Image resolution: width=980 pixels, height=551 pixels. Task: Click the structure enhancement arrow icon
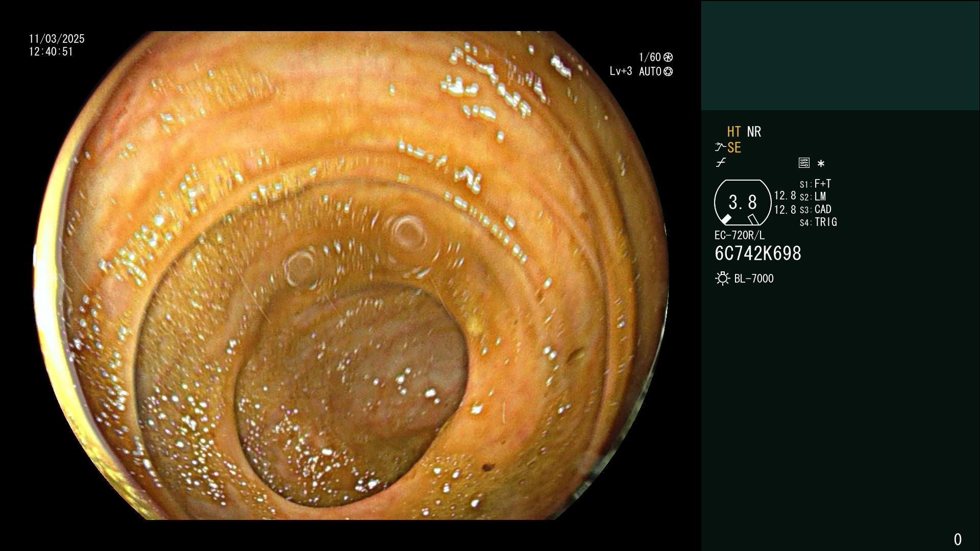tap(720, 147)
